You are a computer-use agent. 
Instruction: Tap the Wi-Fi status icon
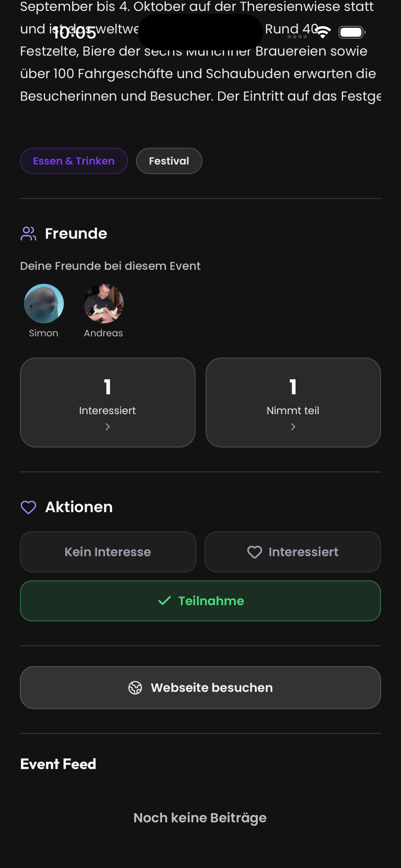(x=323, y=32)
